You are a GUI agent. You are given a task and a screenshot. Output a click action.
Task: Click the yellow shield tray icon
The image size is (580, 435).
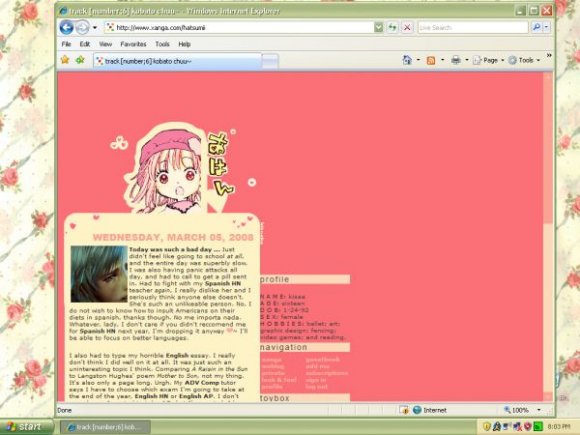coord(486,427)
